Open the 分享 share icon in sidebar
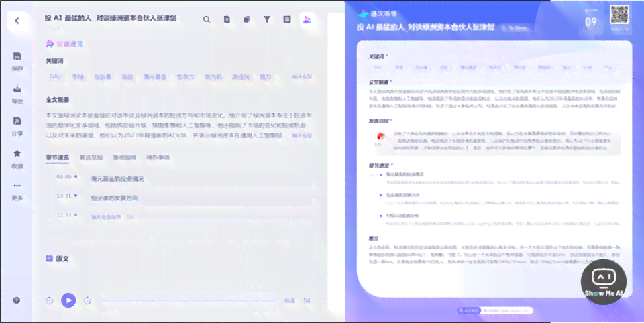644x323 pixels. 17,121
